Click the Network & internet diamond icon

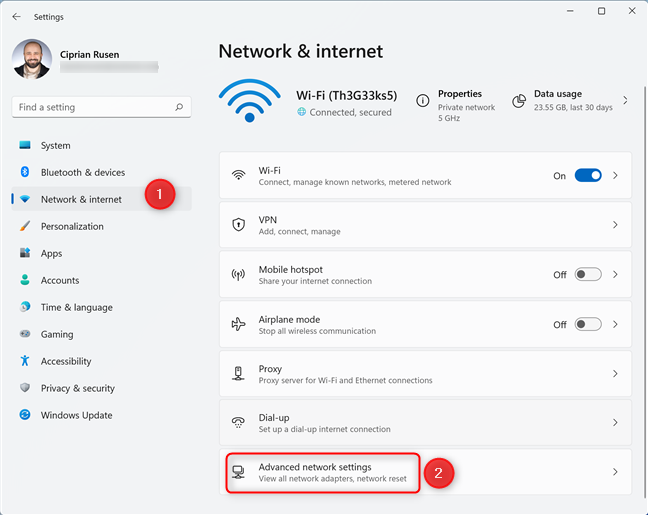(x=25, y=199)
